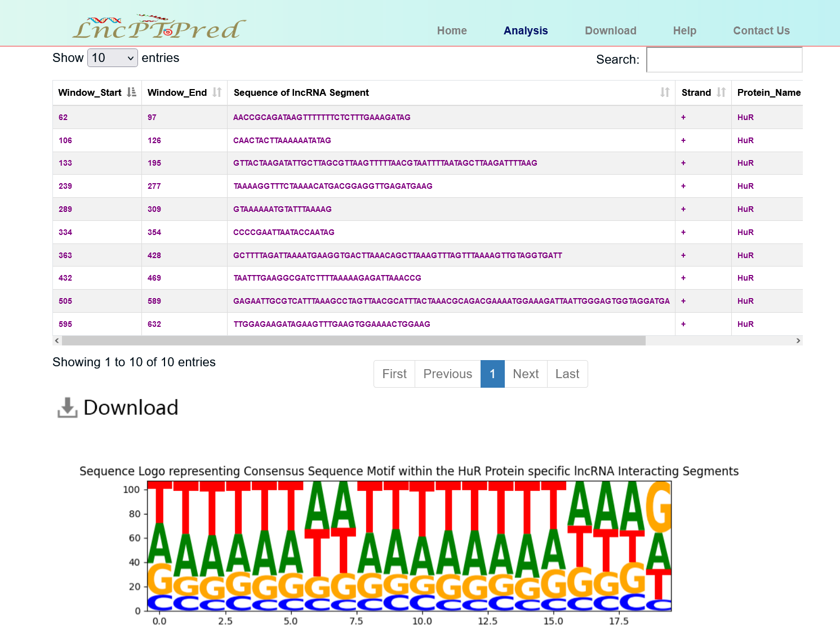Select Window_End value 309
Image resolution: width=840 pixels, height=643 pixels.
click(x=154, y=209)
